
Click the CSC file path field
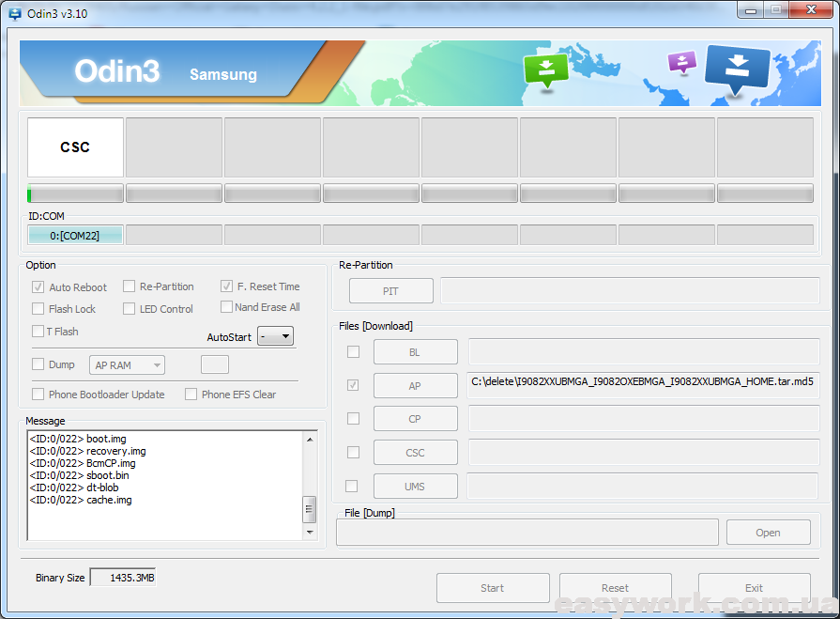tap(644, 453)
